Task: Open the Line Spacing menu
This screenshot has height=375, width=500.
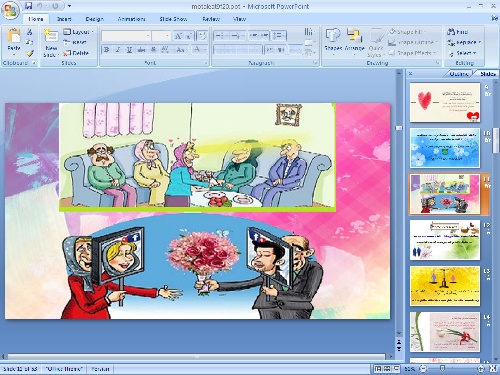Action: pyautogui.click(x=278, y=35)
